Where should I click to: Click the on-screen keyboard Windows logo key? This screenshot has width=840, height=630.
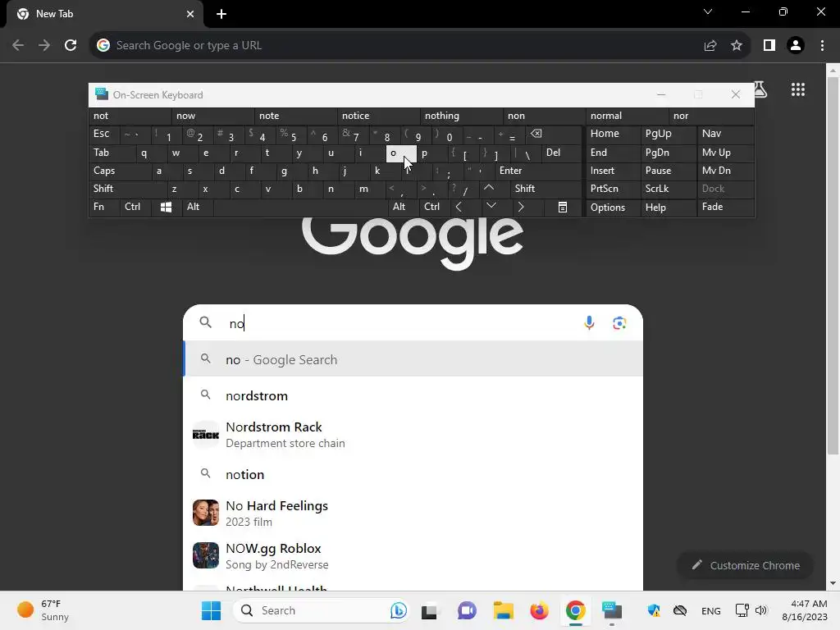coord(166,207)
